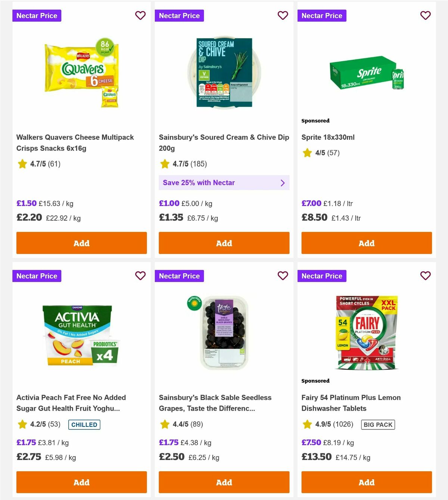The image size is (448, 500).
Task: Open the Black Sable Seedless Grapes product page
Action: [x=215, y=403]
